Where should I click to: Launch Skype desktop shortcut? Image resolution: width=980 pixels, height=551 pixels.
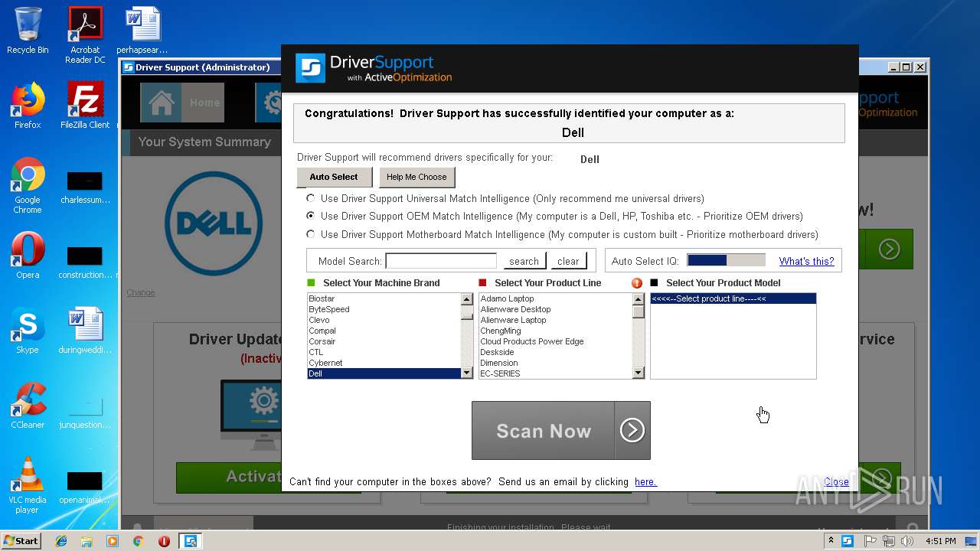[28, 331]
